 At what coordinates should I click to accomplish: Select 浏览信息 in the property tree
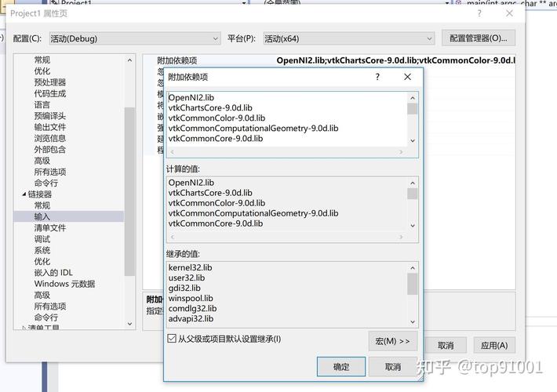(50, 139)
